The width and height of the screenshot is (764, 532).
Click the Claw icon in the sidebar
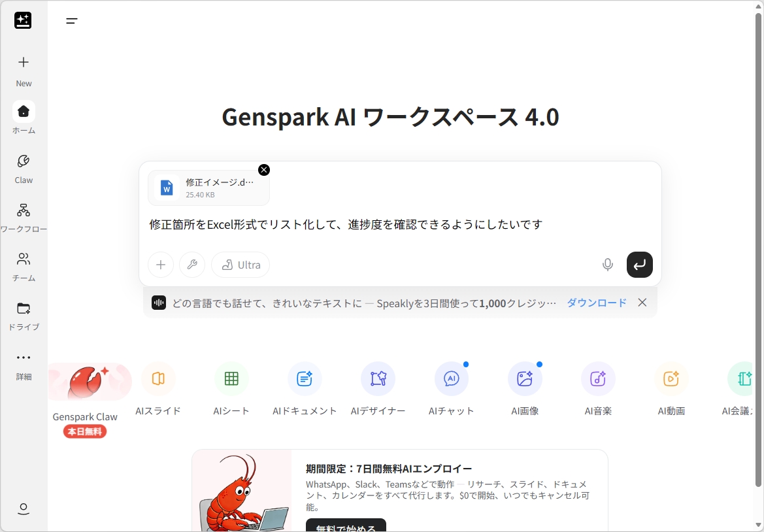click(24, 161)
